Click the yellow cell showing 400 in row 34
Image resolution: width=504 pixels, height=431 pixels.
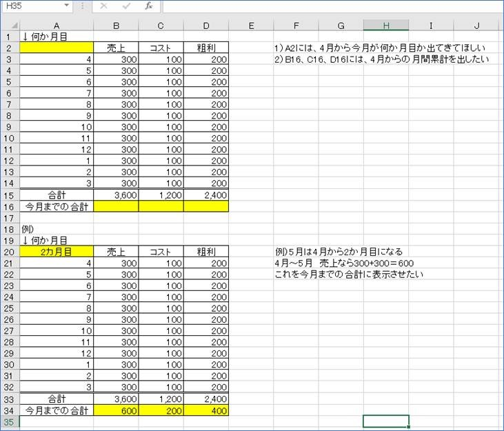point(206,410)
